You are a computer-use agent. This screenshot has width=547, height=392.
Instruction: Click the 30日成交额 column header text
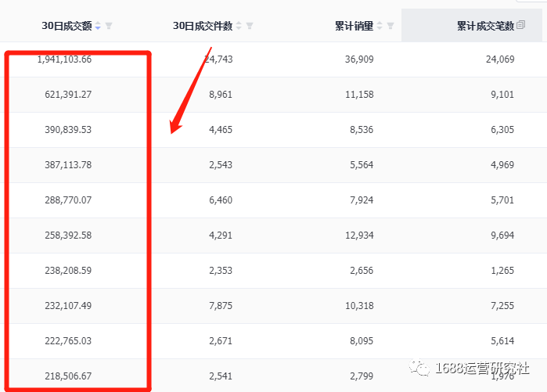pyautogui.click(x=67, y=26)
